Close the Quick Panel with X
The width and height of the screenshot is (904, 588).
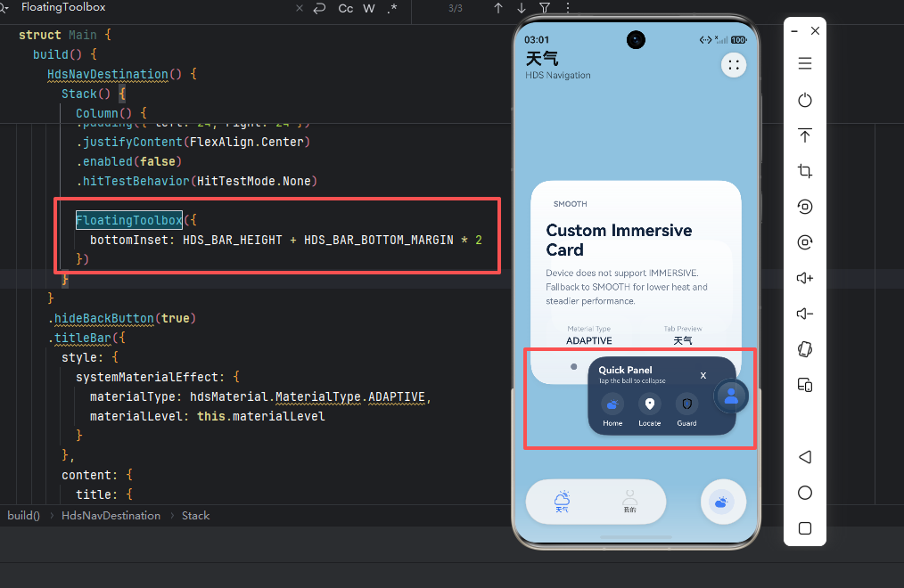click(x=703, y=375)
